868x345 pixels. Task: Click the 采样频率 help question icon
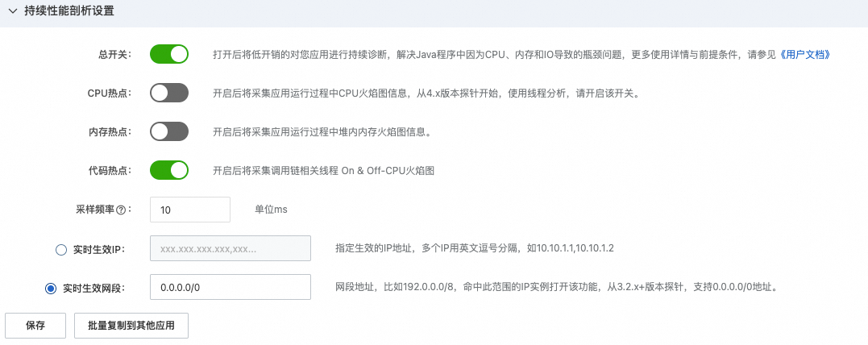tap(122, 210)
